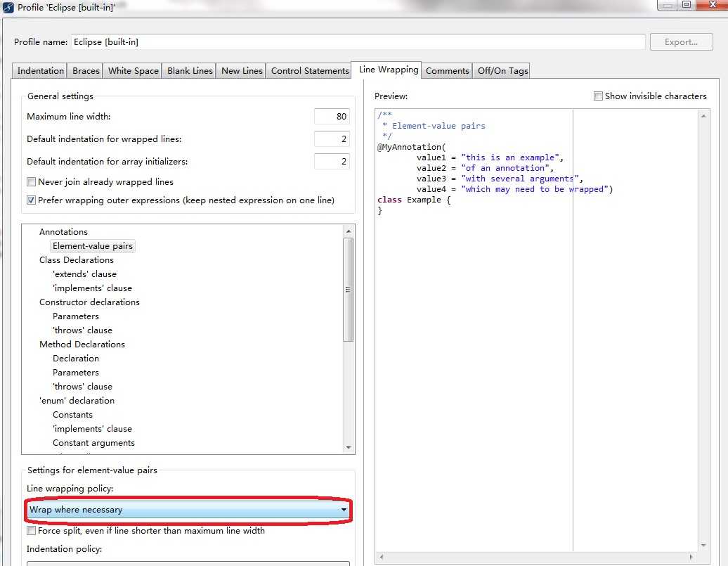
Task: Enable Show invisible characters checkbox
Action: (x=598, y=96)
